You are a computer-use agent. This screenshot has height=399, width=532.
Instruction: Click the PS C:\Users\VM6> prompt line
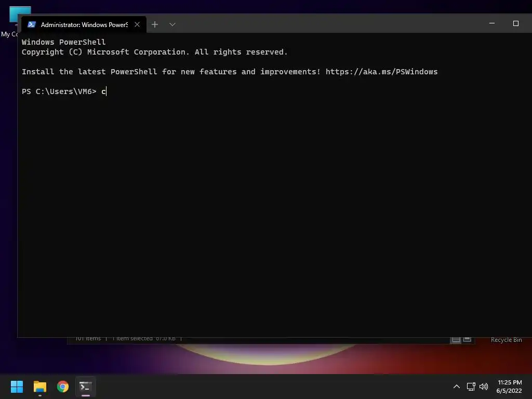coord(64,91)
